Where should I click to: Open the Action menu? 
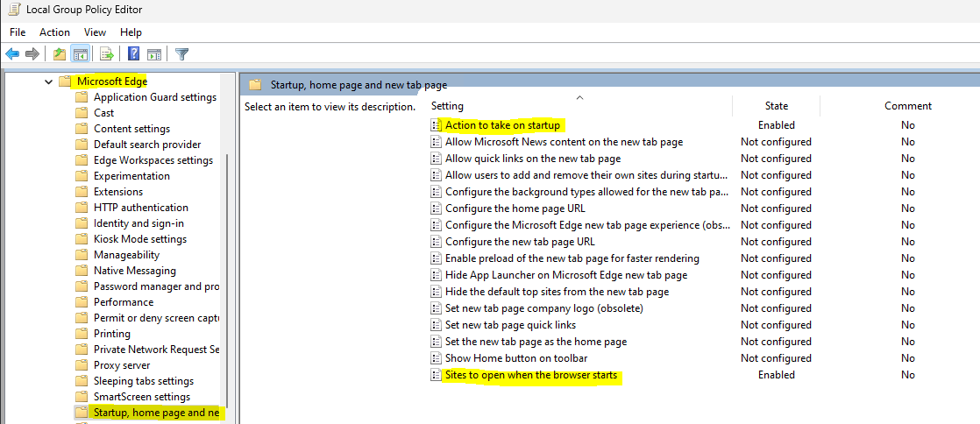(x=55, y=32)
